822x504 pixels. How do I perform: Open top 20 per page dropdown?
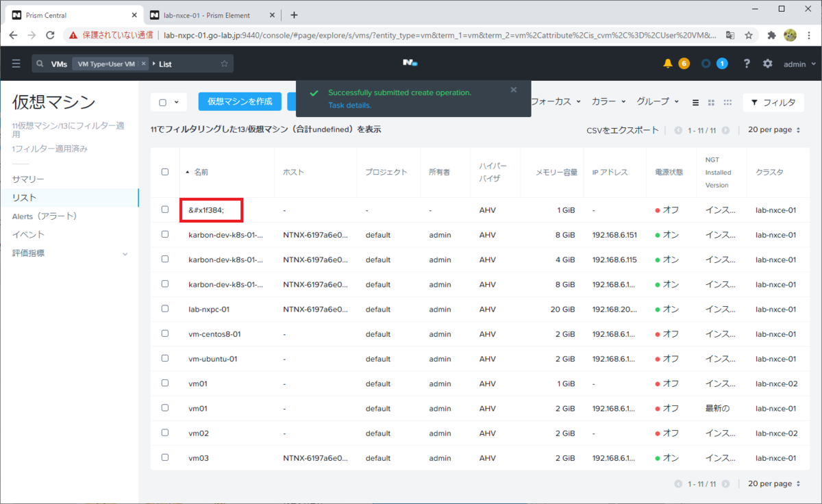(x=774, y=129)
